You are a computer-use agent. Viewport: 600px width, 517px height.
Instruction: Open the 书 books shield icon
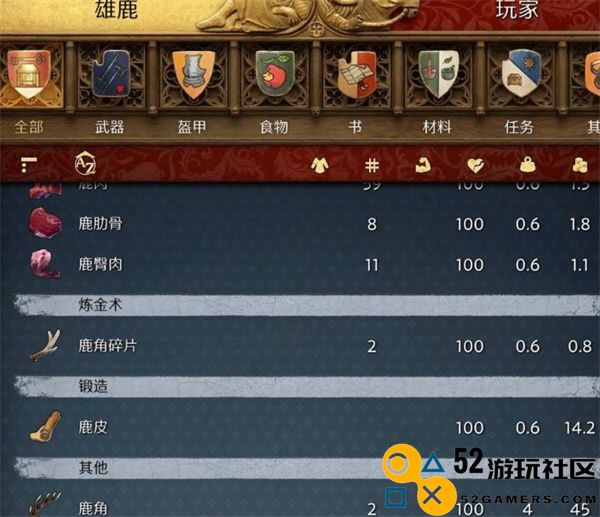[357, 74]
